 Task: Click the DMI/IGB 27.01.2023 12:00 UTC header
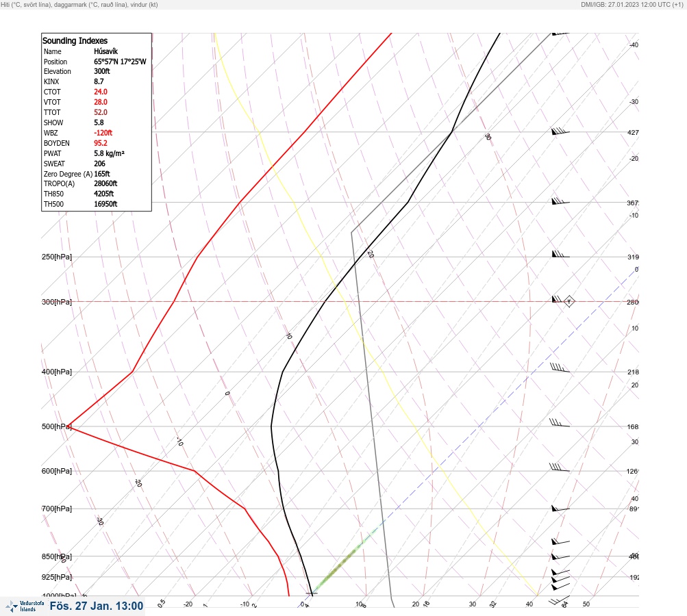tap(632, 4)
